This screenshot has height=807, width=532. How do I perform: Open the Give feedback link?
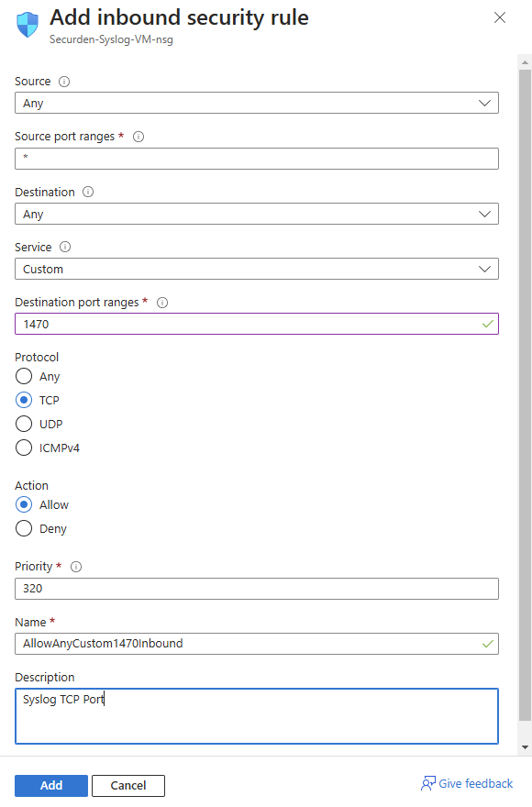coord(467,783)
